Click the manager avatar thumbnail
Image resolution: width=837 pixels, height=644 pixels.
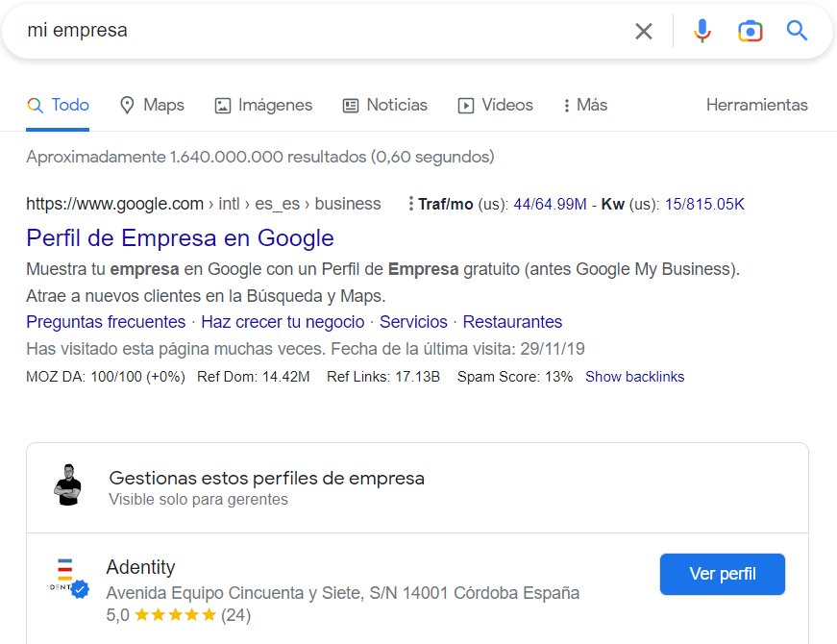[x=68, y=485]
